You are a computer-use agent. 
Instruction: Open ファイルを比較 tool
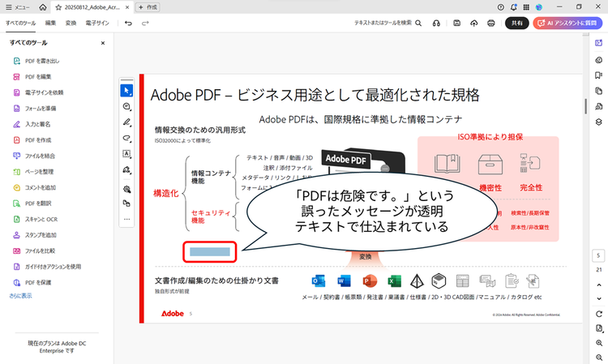click(34, 251)
